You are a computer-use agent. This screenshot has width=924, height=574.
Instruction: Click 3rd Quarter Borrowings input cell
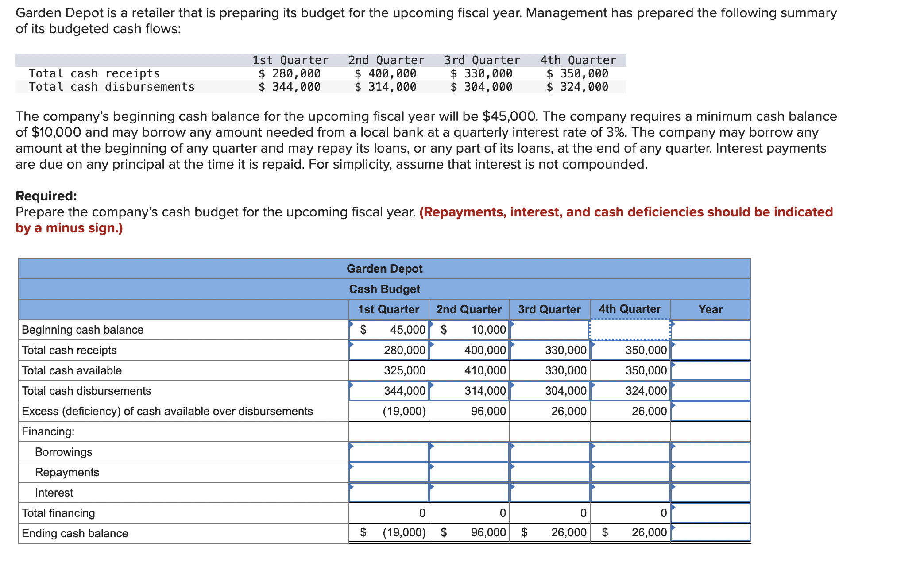point(550,452)
